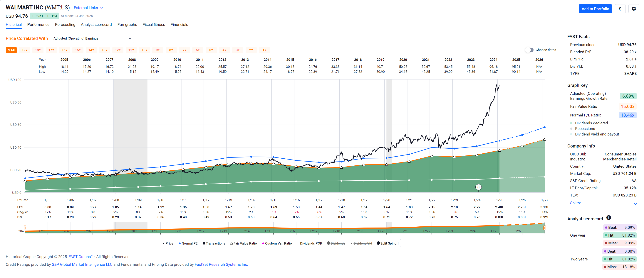The image size is (644, 278).
Task: Click the split 'S' marker on chart
Action: tap(478, 187)
